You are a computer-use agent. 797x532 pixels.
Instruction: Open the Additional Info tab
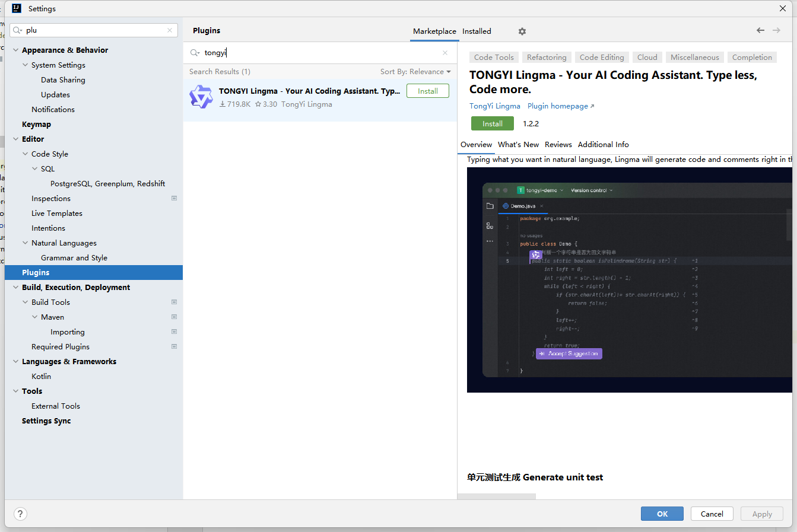click(603, 145)
